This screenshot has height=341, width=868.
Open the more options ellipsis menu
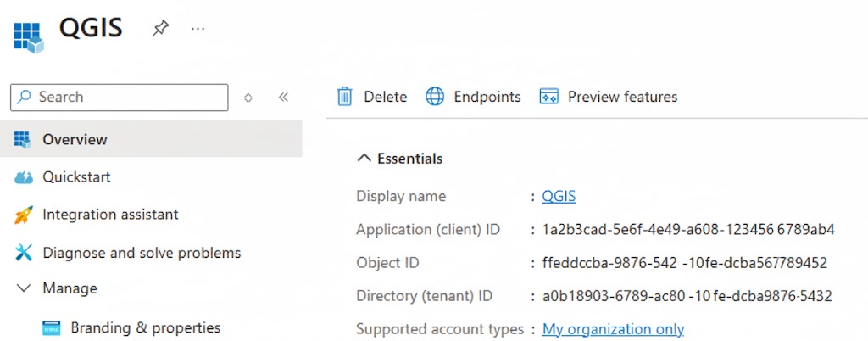pos(198,28)
